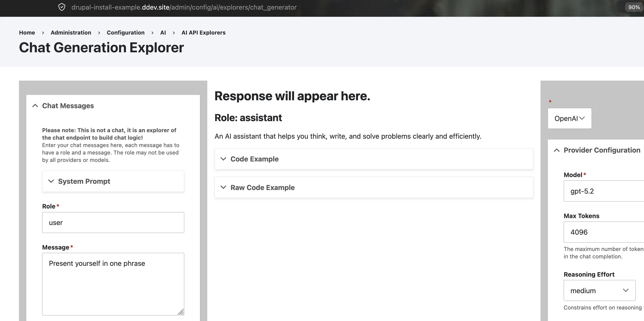Click the Chat Generation Explorer title
This screenshot has width=644, height=321.
[x=101, y=48]
